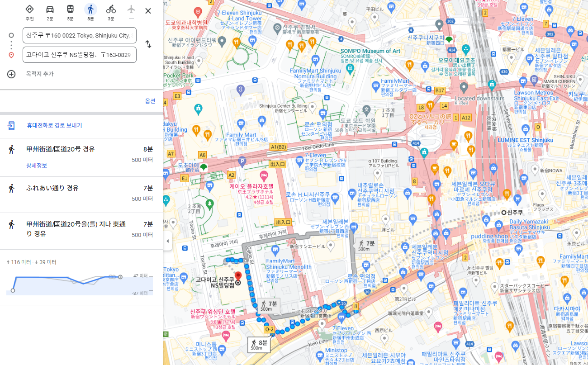Open 케이오 플라자호텔 hotel marker
Screen dimensions: 588x365
coord(264,175)
